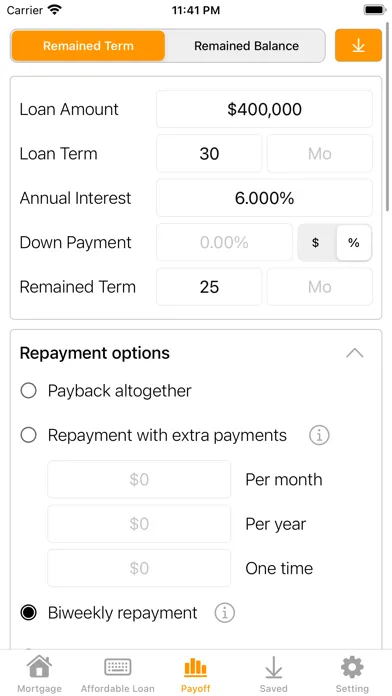Select the Biweekly repayment radio button

point(28,613)
